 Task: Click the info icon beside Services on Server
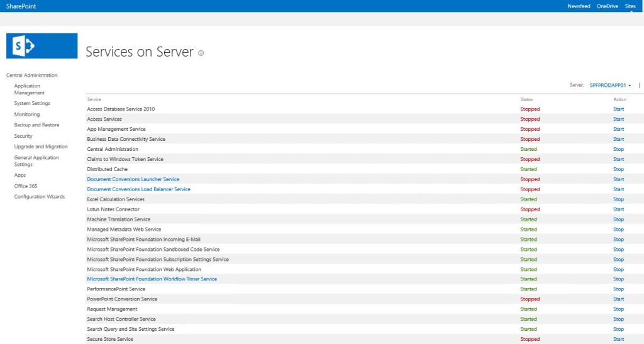(x=201, y=53)
